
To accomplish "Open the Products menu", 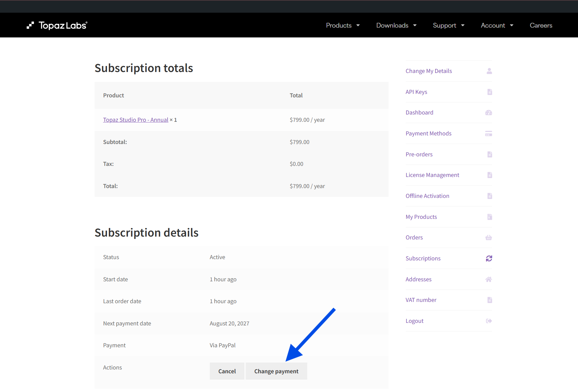I will (339, 25).
